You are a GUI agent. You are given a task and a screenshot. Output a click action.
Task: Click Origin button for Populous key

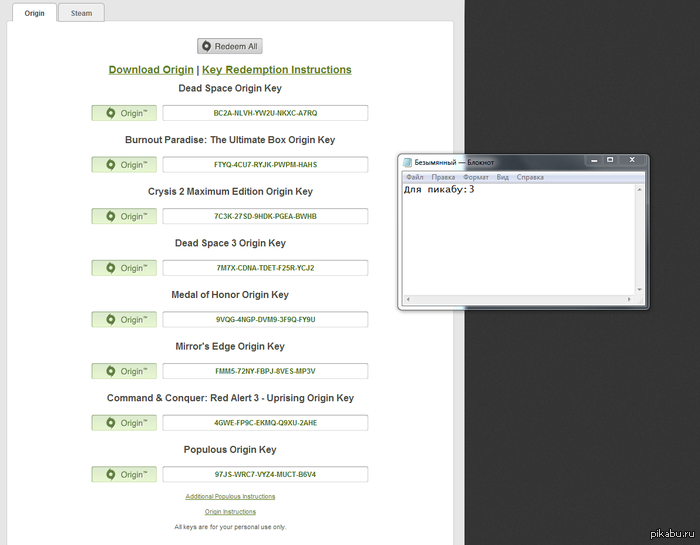click(x=124, y=474)
